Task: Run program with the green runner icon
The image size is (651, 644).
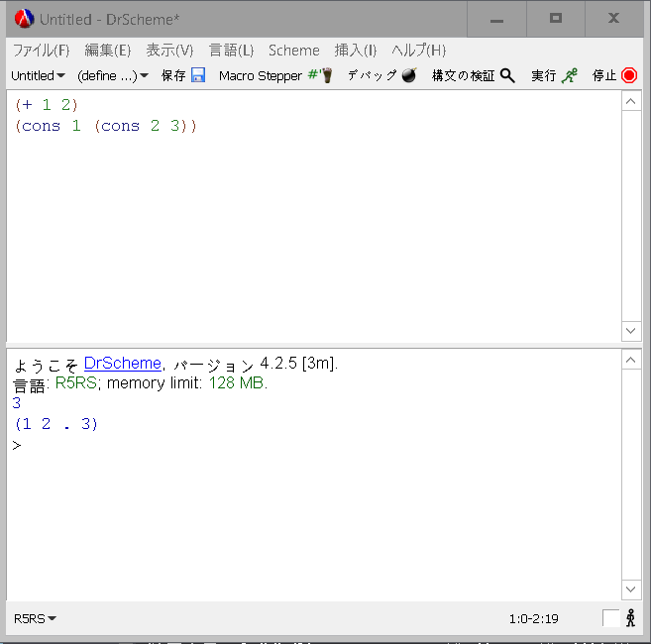Action: pos(569,75)
